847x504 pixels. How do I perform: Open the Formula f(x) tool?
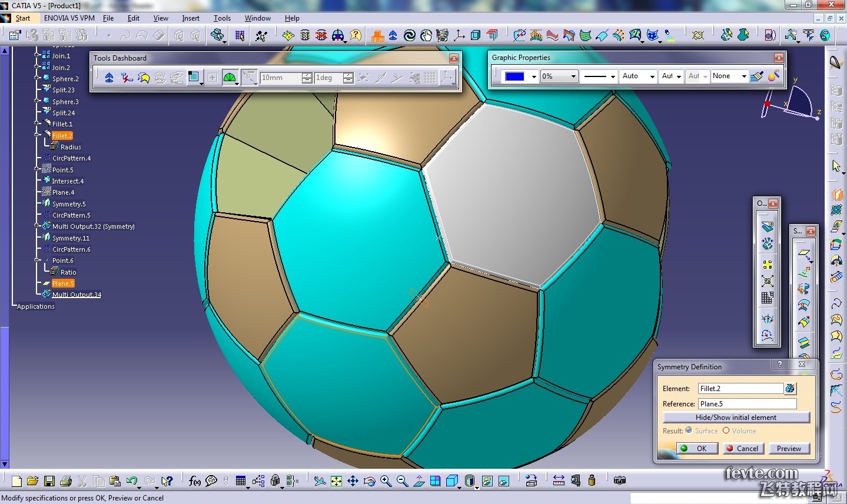pos(195,481)
